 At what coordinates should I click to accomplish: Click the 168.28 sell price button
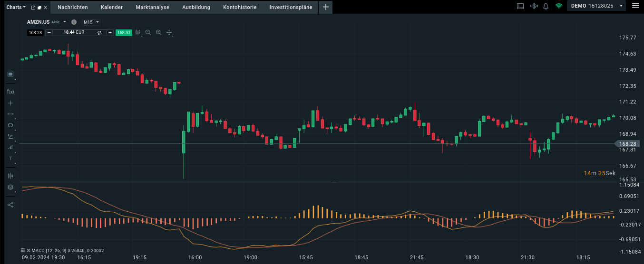click(x=35, y=32)
